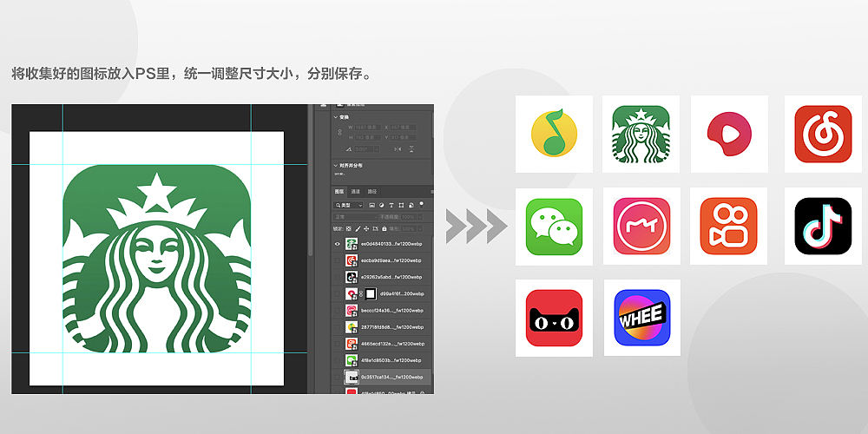The height and width of the screenshot is (434, 868).
Task: Open the rotation angle dropdown arrow
Action: (377, 149)
